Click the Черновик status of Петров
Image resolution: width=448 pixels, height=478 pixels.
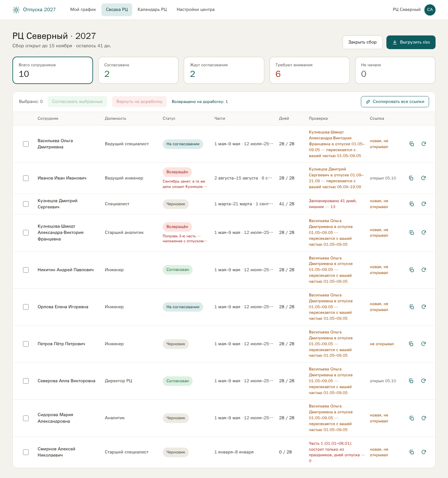point(176,344)
